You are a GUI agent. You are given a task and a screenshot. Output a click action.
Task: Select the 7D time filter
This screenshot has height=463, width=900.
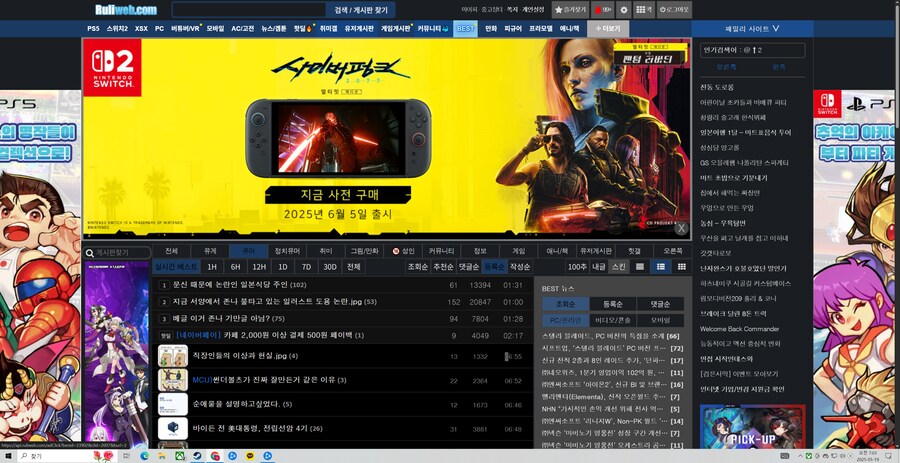coord(306,267)
